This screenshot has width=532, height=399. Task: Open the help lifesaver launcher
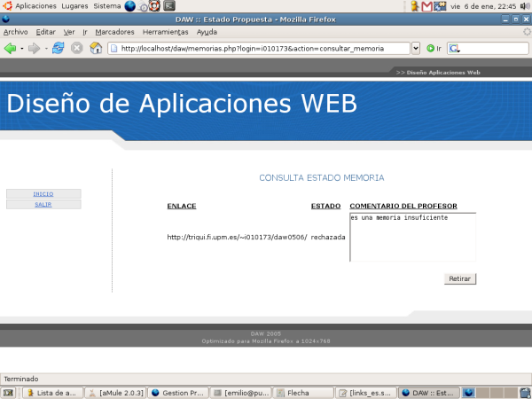coord(154,6)
